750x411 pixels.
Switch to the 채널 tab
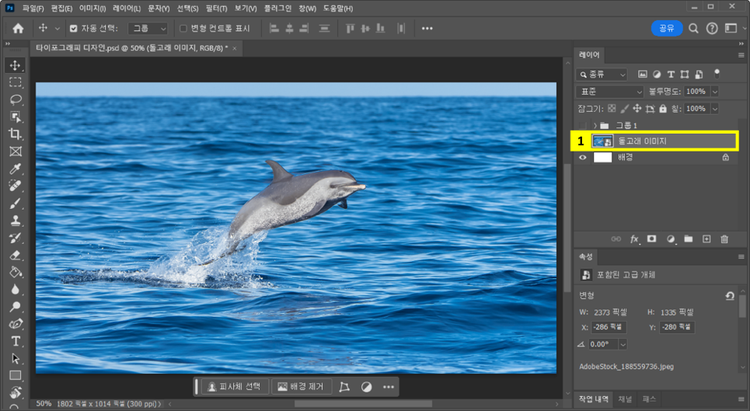(625, 399)
